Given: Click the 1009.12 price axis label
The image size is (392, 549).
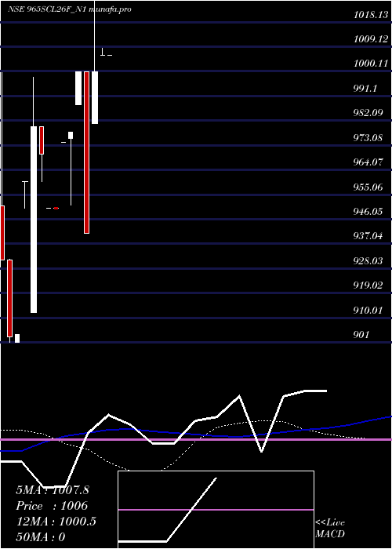Looking at the screenshot, I should click(x=371, y=39).
